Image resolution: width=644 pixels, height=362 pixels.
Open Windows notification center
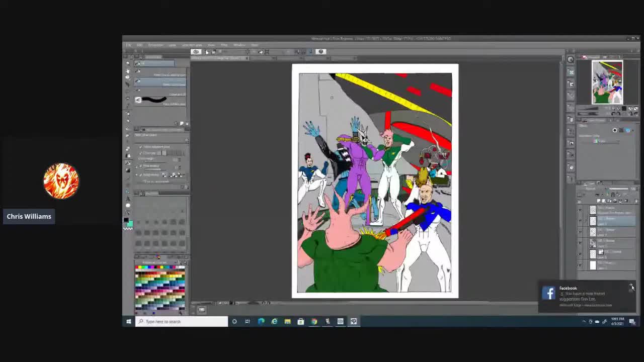pyautogui.click(x=632, y=321)
